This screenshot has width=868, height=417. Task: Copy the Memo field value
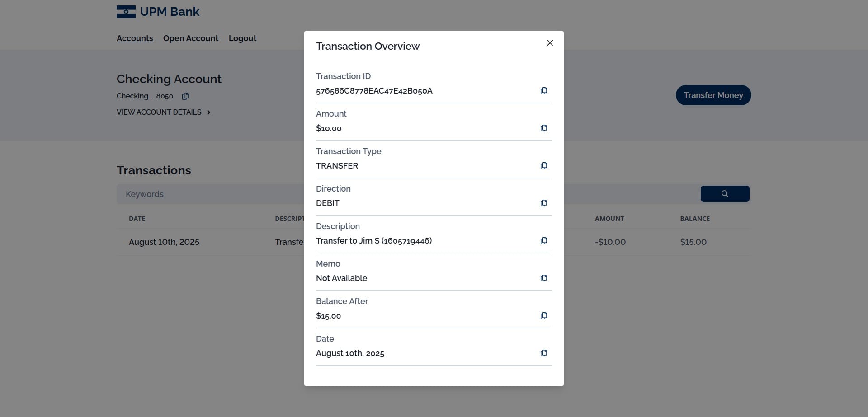(x=544, y=278)
